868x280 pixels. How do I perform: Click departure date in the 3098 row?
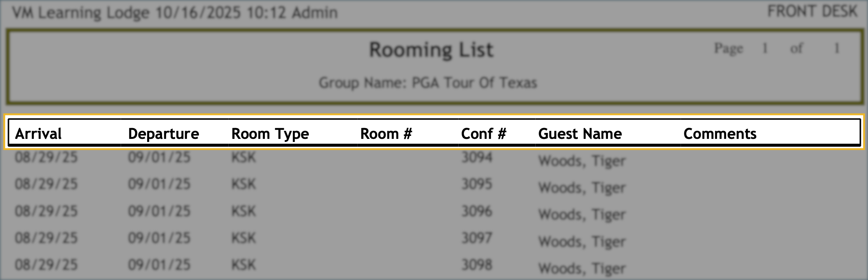159,265
